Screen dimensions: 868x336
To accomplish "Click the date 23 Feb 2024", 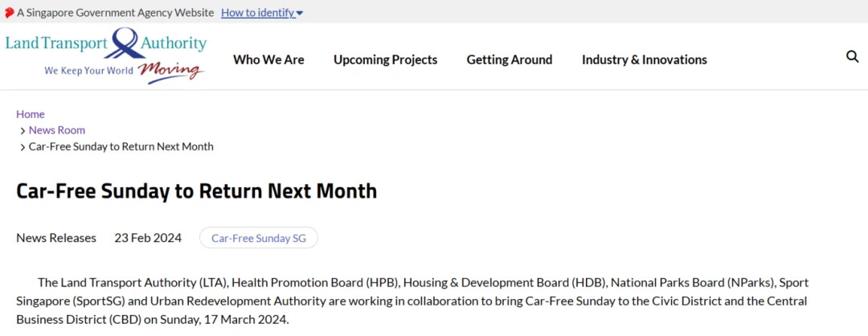I will [x=148, y=238].
